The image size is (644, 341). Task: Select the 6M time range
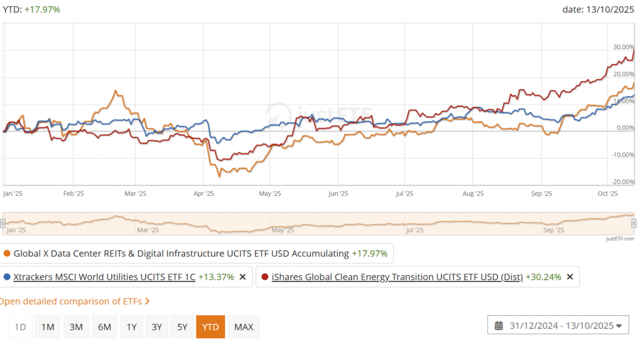(104, 327)
